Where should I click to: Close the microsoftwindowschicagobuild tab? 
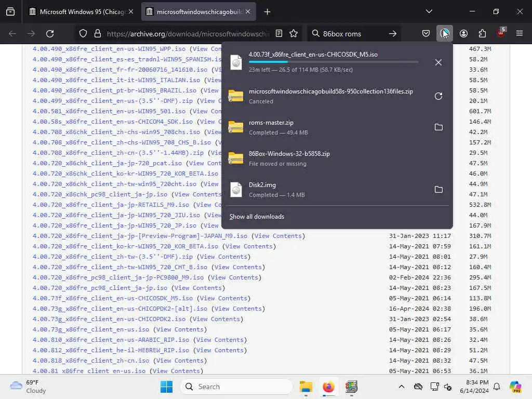click(x=248, y=11)
